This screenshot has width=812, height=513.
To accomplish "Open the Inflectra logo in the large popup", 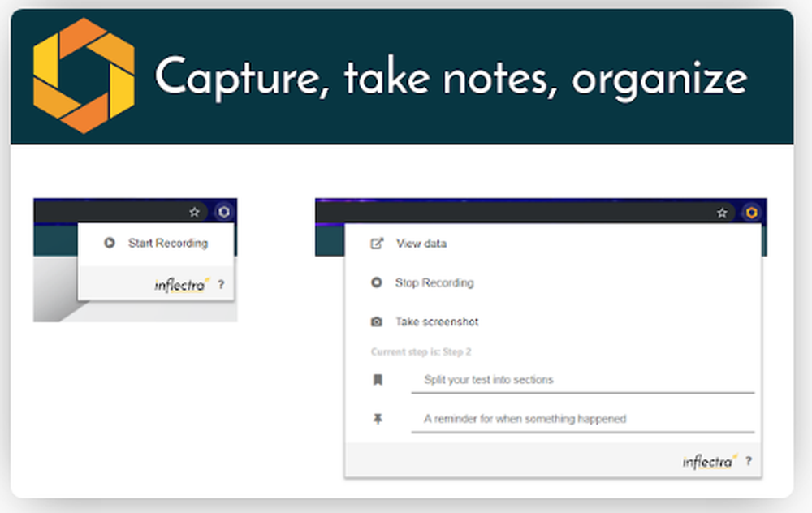I will tap(710, 461).
